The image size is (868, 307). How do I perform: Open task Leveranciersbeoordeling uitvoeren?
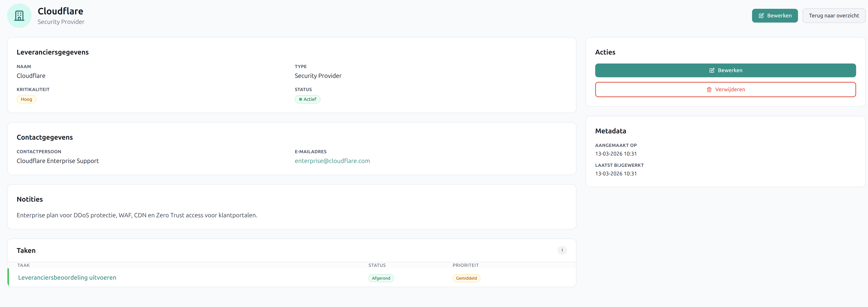point(67,278)
